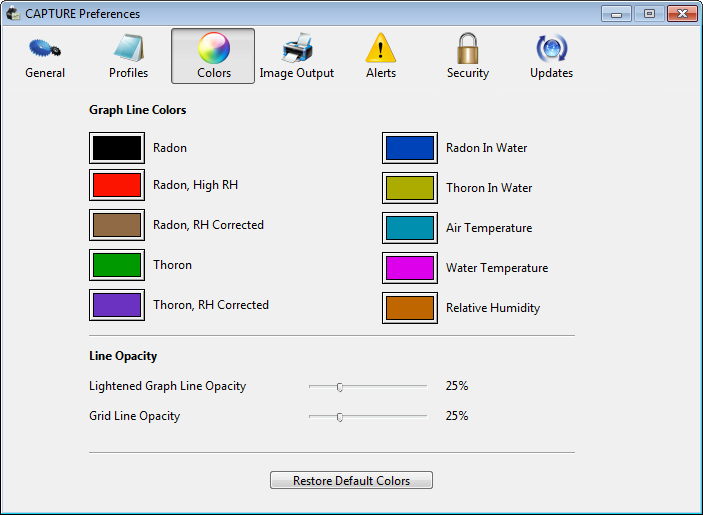Close the CAPTURE Preferences window
703x515 pixels.
point(682,14)
